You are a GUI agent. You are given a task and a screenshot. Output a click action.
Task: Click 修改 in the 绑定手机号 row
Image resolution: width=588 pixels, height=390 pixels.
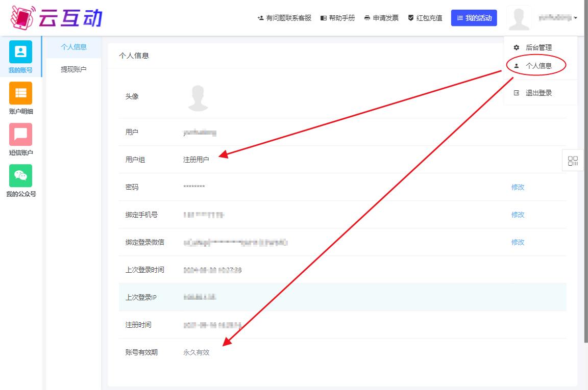(518, 215)
